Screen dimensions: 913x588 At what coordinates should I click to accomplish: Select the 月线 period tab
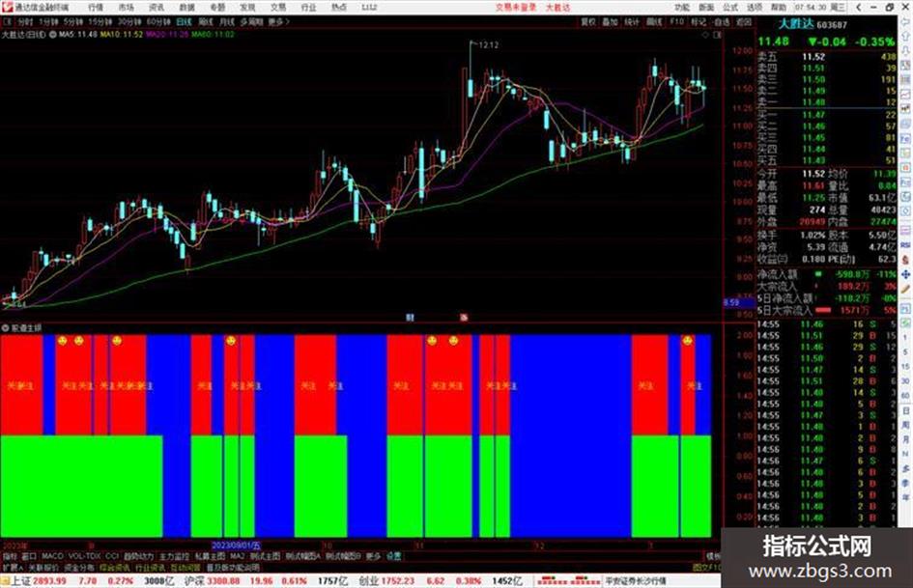click(x=227, y=21)
